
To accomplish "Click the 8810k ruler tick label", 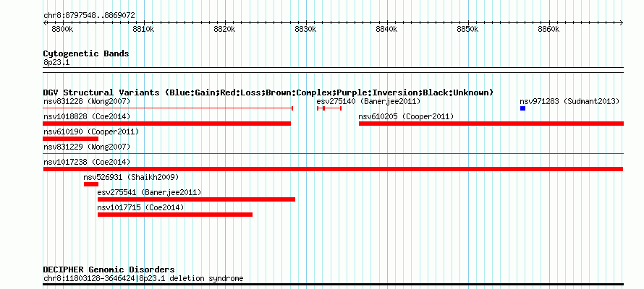I will pos(144,30).
